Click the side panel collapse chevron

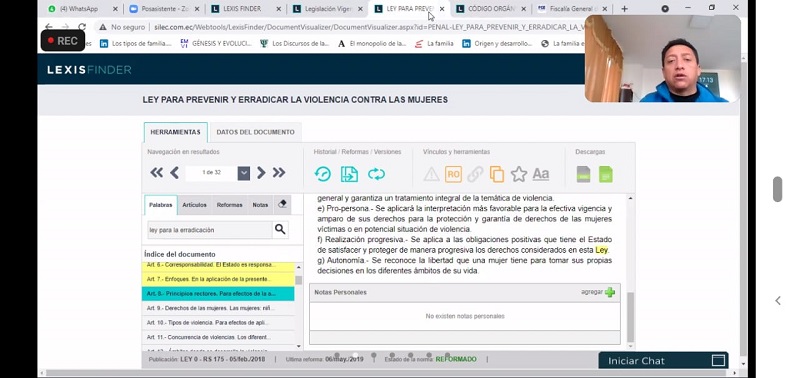click(x=778, y=300)
